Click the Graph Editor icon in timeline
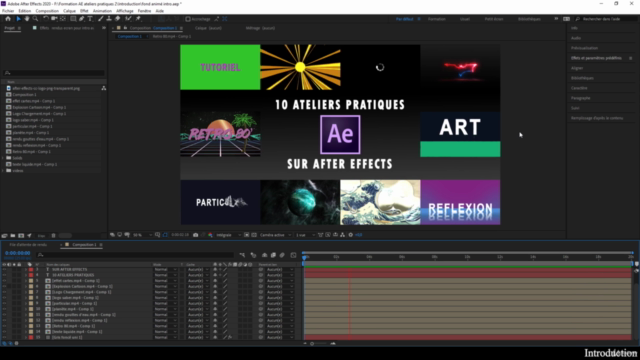 293,255
